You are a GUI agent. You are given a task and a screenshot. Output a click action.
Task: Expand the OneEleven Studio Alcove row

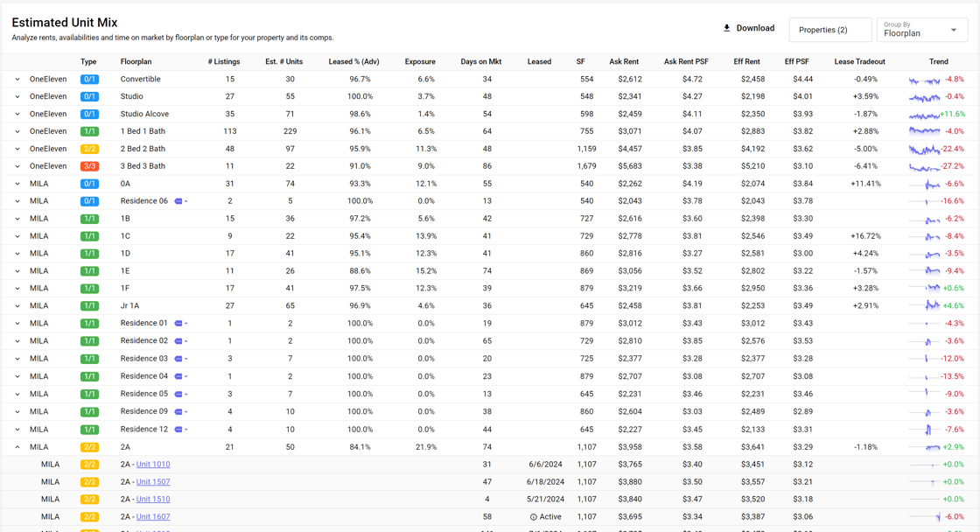pyautogui.click(x=17, y=115)
